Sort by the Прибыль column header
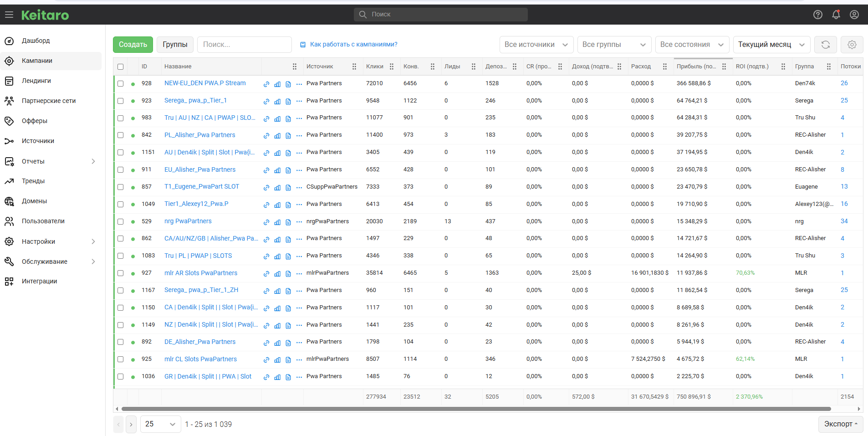The height and width of the screenshot is (436, 868). [x=696, y=67]
